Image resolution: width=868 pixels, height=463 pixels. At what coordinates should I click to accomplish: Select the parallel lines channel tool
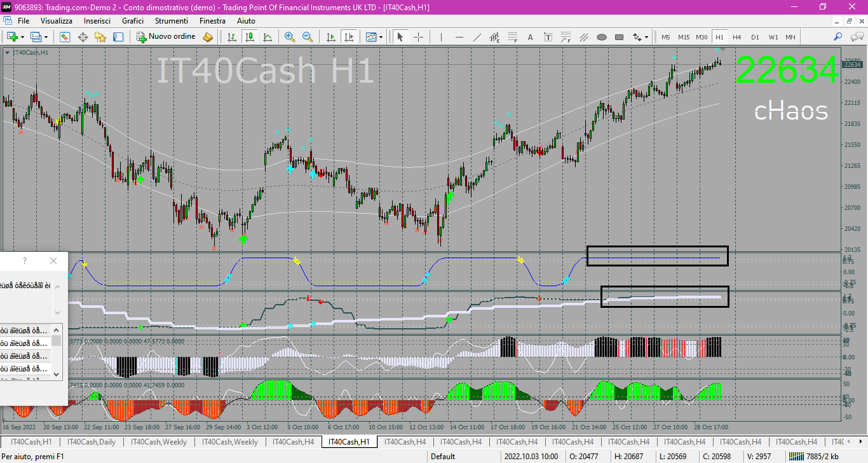(584, 37)
